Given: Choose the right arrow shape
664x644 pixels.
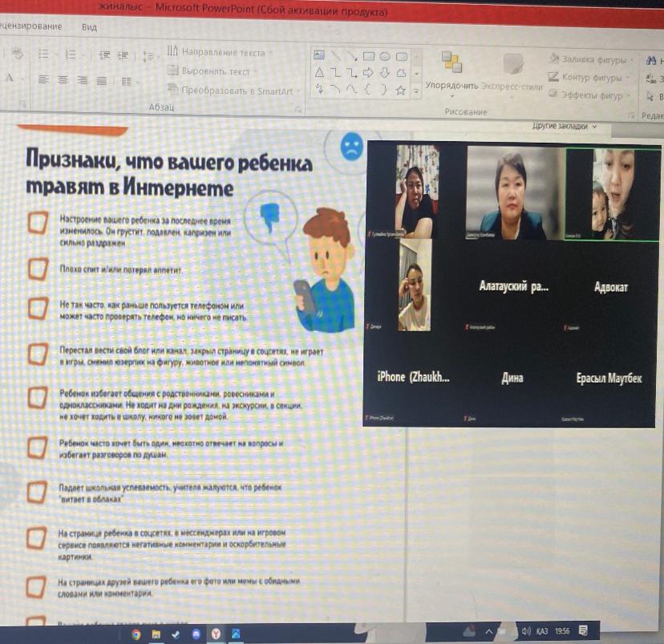Looking at the screenshot, I should coord(369,73).
